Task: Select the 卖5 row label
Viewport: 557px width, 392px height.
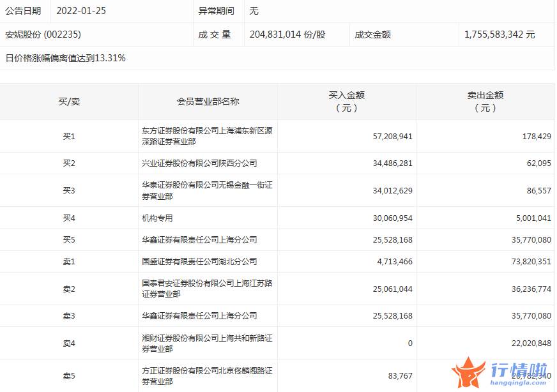Action: [69, 376]
